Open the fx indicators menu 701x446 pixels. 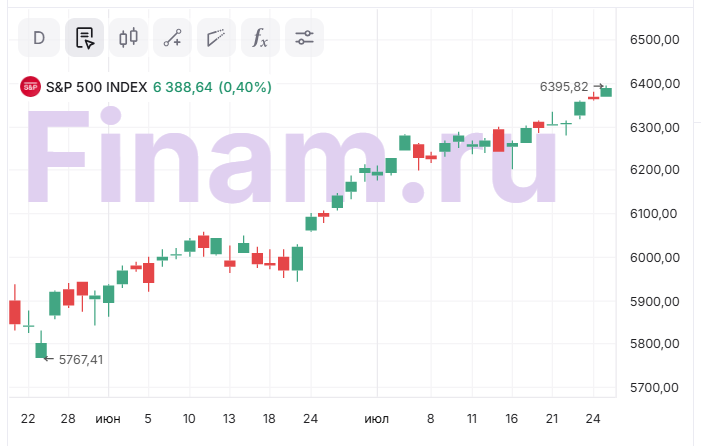260,39
